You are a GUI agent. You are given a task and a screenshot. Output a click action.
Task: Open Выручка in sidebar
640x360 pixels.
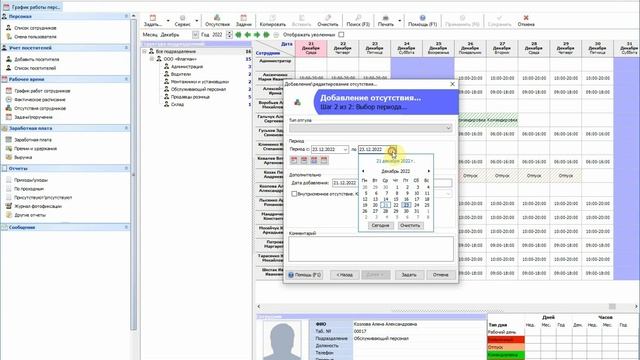point(19,157)
